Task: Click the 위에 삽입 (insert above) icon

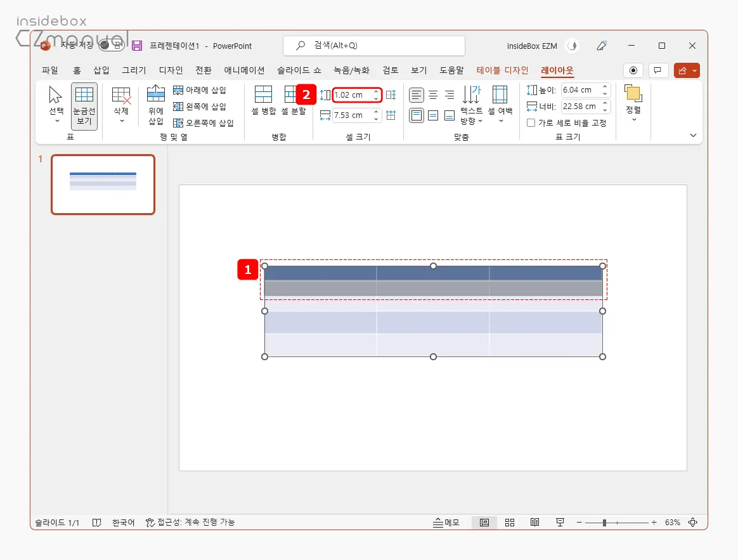Action: coord(156,94)
